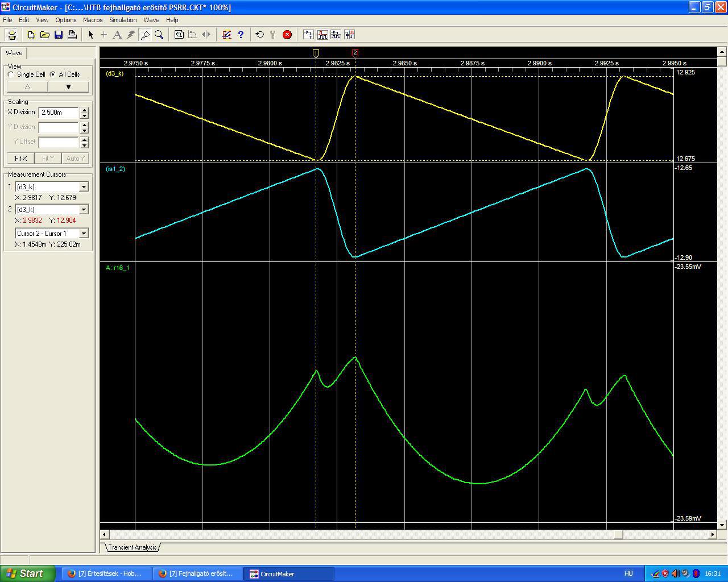Create a new circuit file
Viewport: 728px width, 582px height.
point(31,35)
